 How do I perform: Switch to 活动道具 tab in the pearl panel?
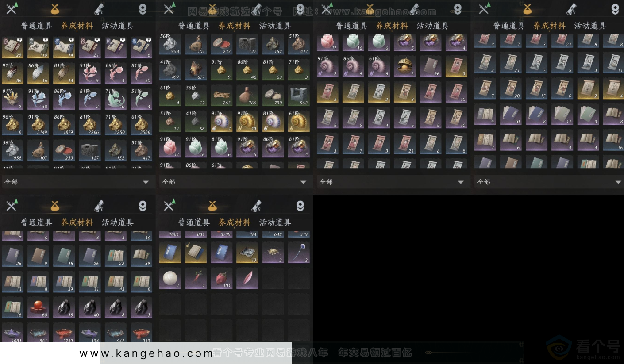(x=275, y=222)
